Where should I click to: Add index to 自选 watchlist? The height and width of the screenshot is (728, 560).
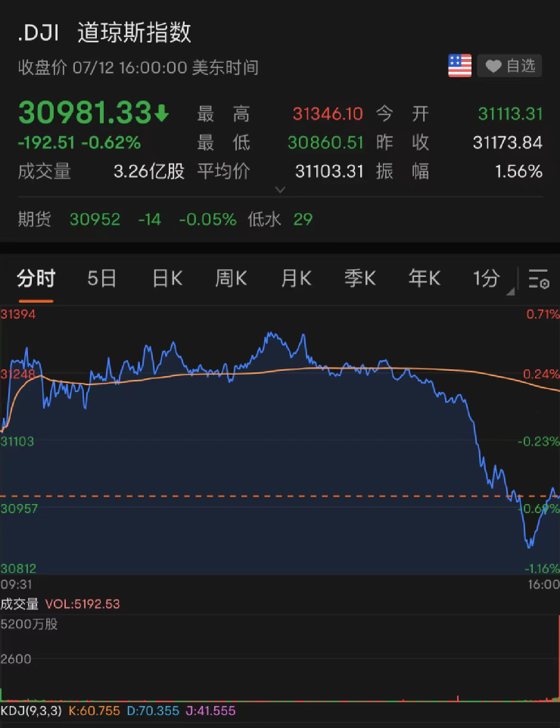tap(510, 66)
